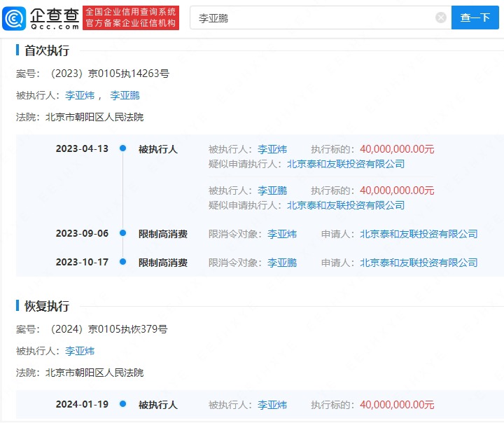Click the 恢复执行 section heading
Viewport: 504px width, 423px height.
pos(47,306)
